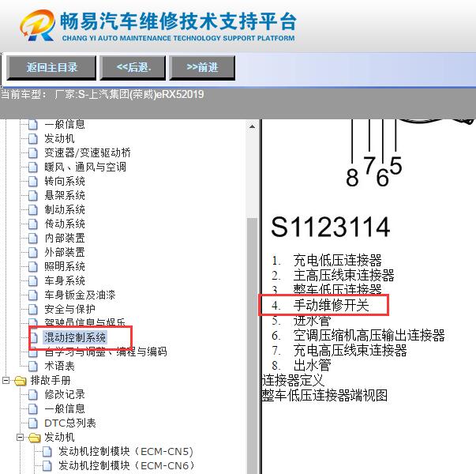
Task: Collapse the 排故手册 folder
Action: tap(6, 381)
